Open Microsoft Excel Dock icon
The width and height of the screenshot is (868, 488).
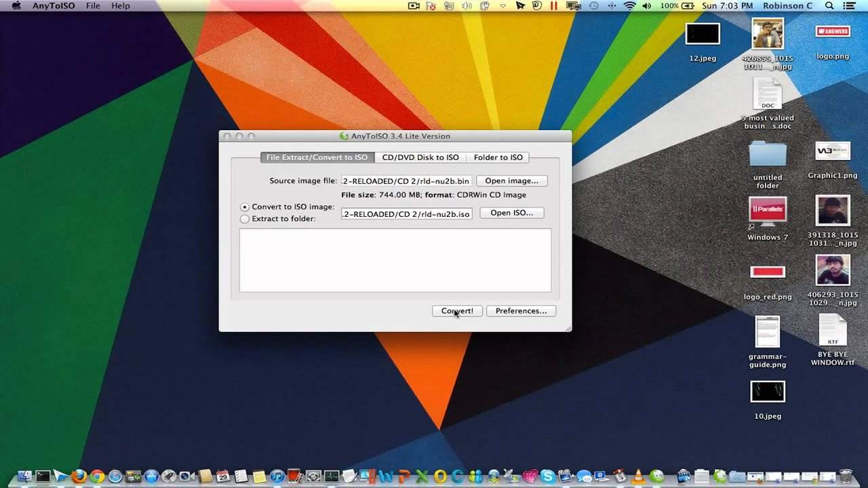[x=422, y=476]
